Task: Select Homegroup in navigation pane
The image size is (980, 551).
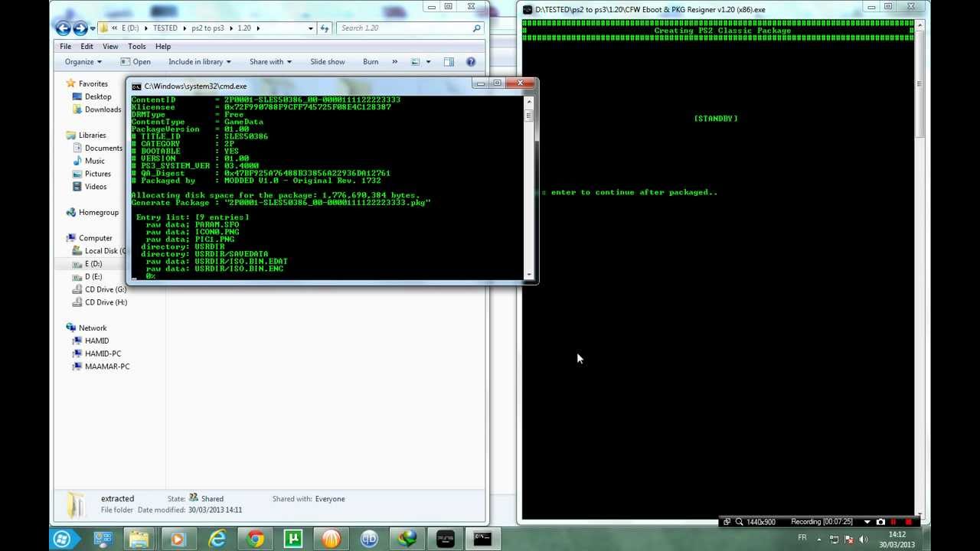Action: coord(98,213)
